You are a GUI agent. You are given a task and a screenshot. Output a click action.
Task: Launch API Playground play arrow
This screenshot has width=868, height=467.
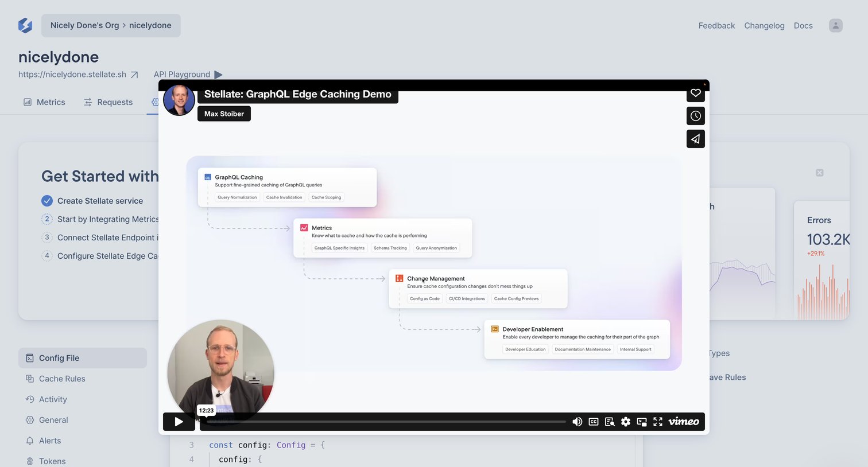(218, 75)
